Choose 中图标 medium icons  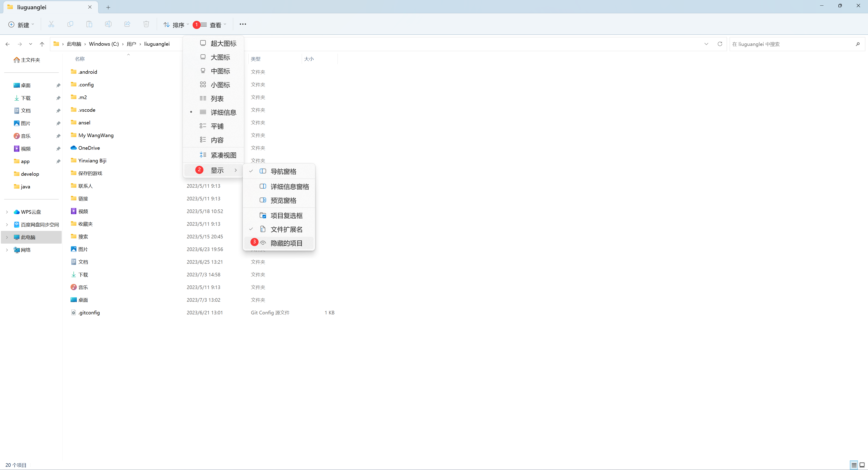[213, 71]
